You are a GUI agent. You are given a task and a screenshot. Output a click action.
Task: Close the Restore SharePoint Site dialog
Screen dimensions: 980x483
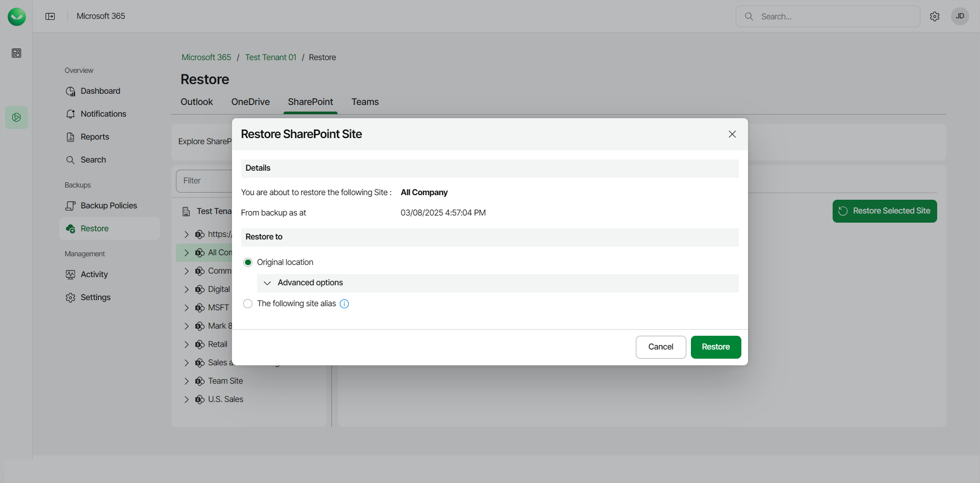pos(732,134)
